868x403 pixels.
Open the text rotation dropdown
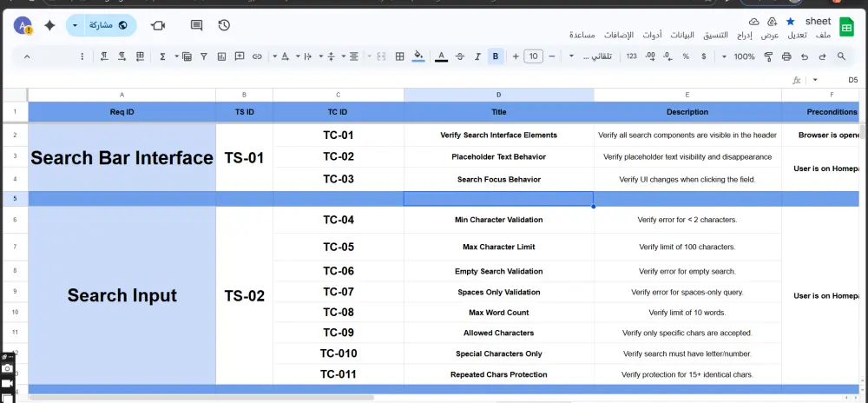[x=281, y=56]
